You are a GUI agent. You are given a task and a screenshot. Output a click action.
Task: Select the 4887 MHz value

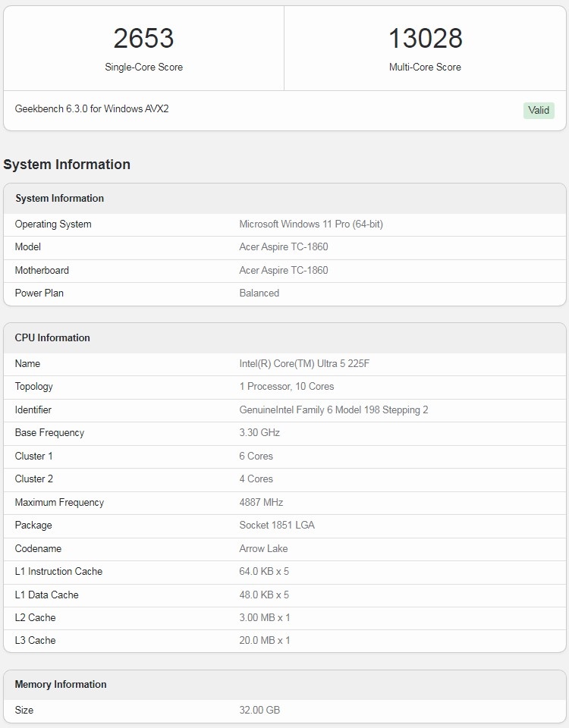click(x=261, y=502)
